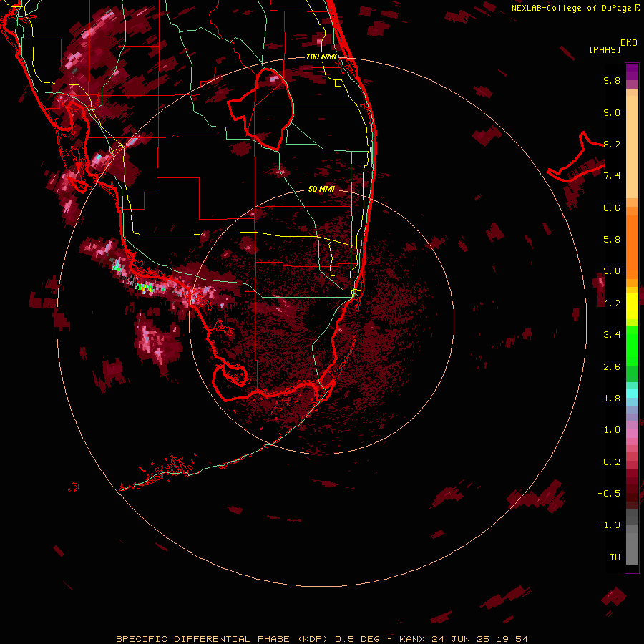Click the 7.4 scale value
644x644 pixels.
(x=612, y=176)
